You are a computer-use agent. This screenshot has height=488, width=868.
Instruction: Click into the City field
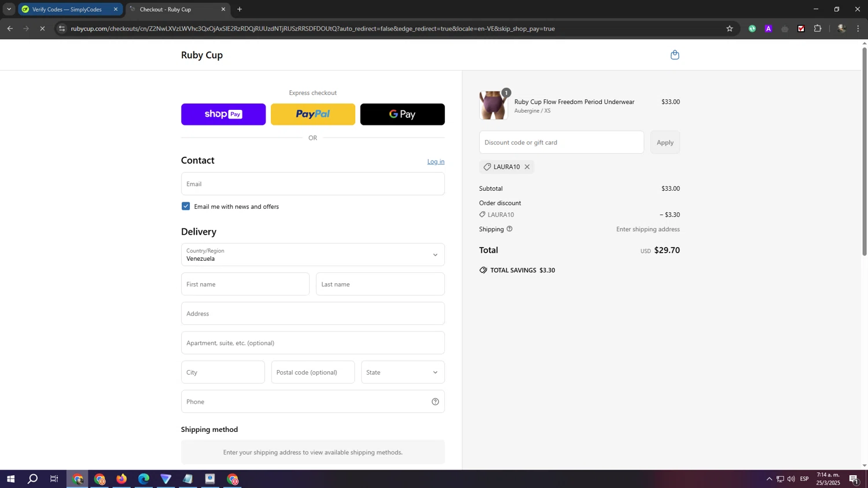tap(223, 372)
